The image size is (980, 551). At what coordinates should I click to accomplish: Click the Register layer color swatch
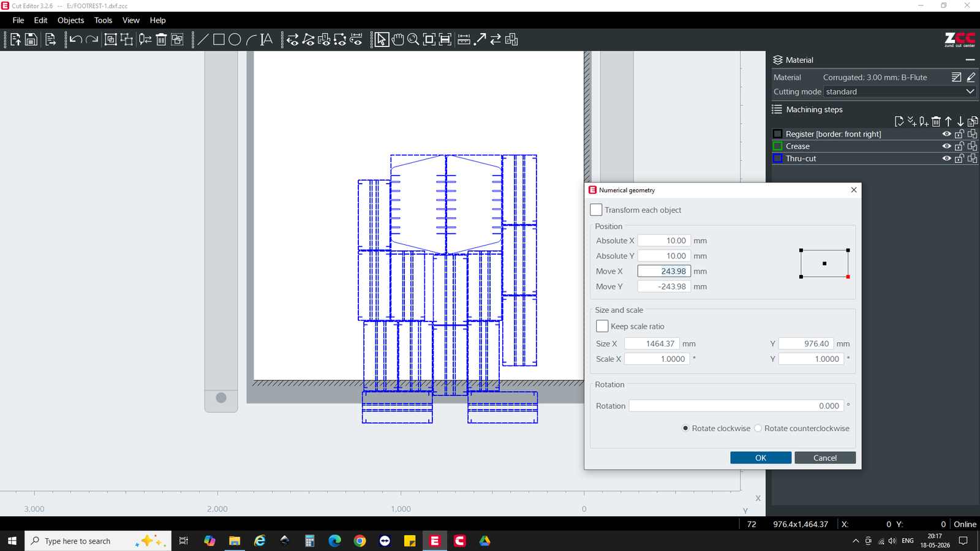tap(777, 134)
